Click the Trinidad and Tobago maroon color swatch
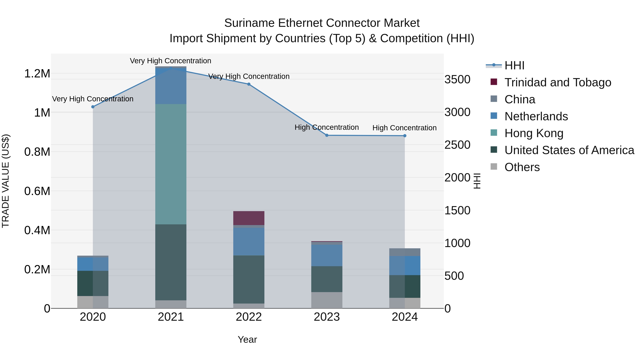Viewport: 644px width, 362px height. click(494, 82)
